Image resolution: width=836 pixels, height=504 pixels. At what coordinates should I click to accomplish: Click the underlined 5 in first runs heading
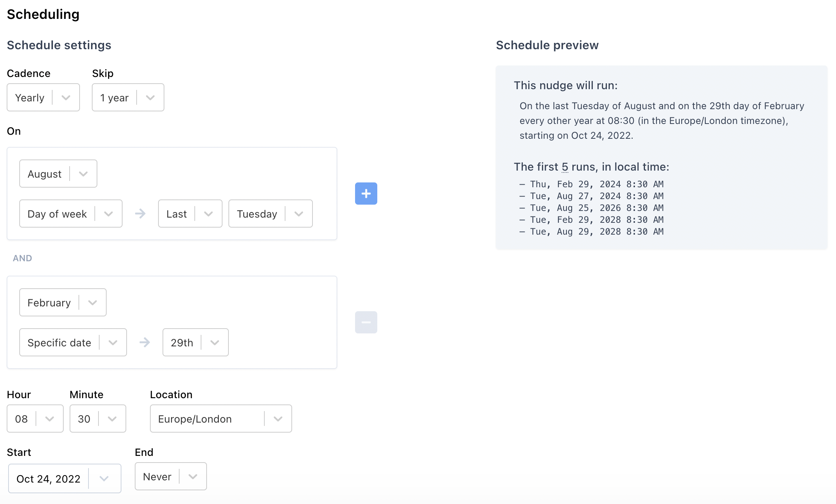[x=565, y=167]
